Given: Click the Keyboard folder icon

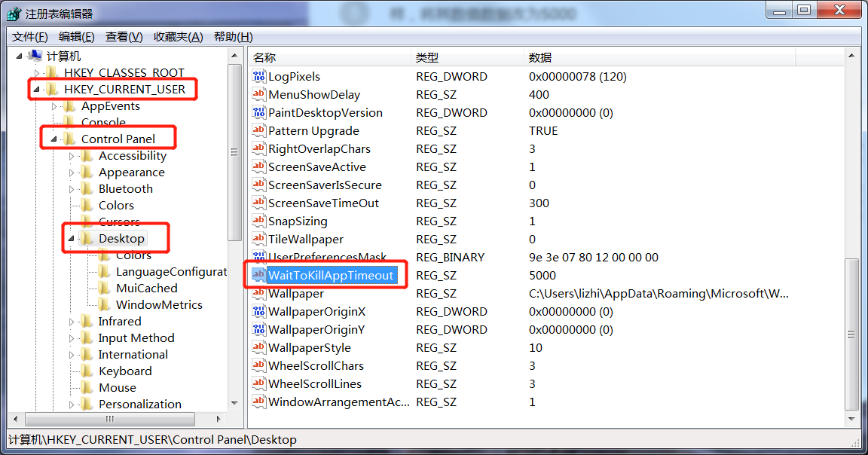Looking at the screenshot, I should [87, 371].
